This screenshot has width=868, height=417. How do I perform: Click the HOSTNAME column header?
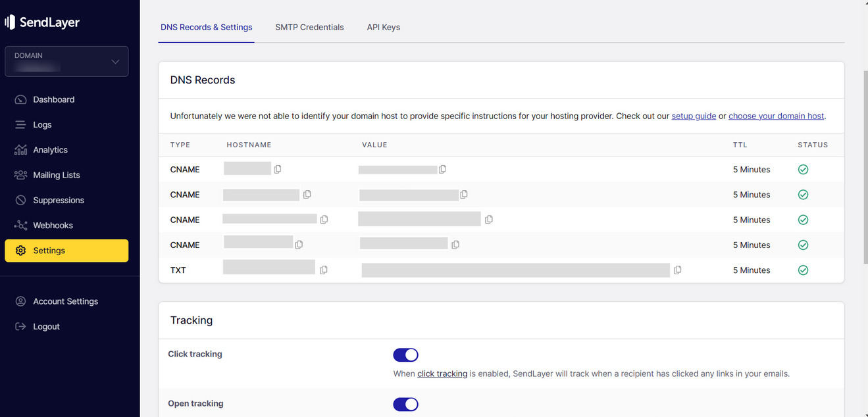[x=249, y=145]
